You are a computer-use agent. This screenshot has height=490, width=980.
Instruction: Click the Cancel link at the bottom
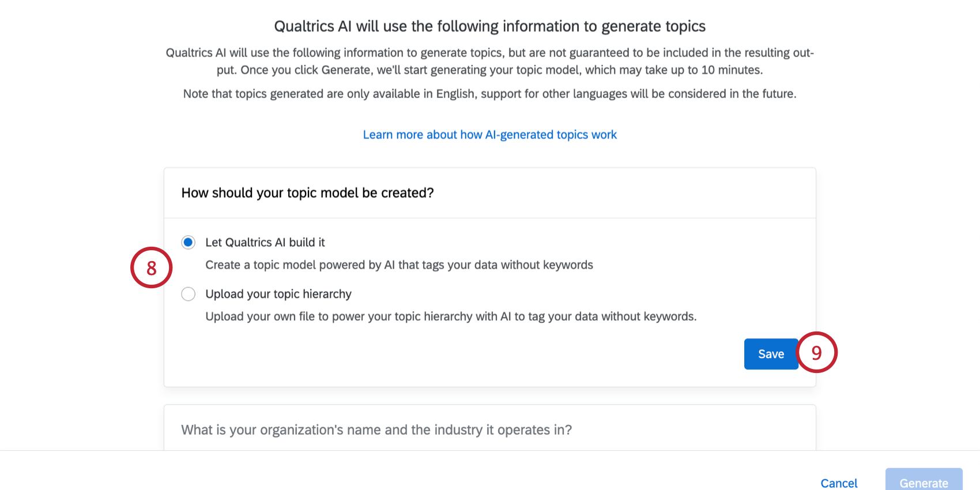[x=839, y=483]
